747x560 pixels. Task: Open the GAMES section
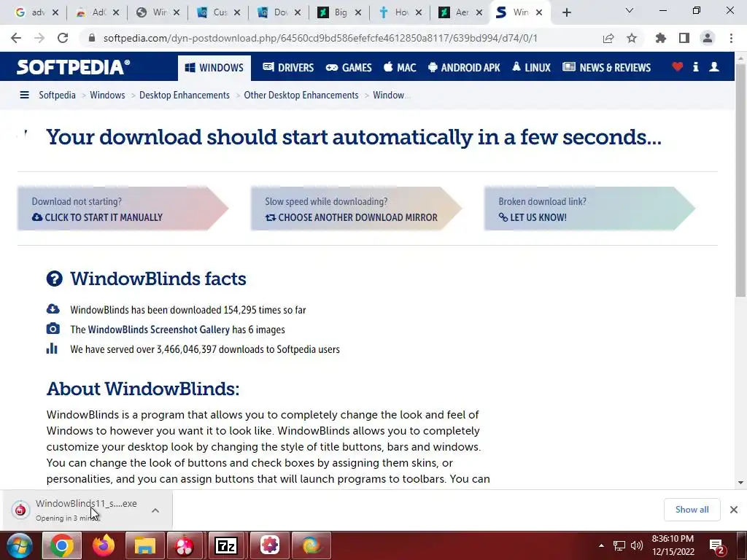349,68
